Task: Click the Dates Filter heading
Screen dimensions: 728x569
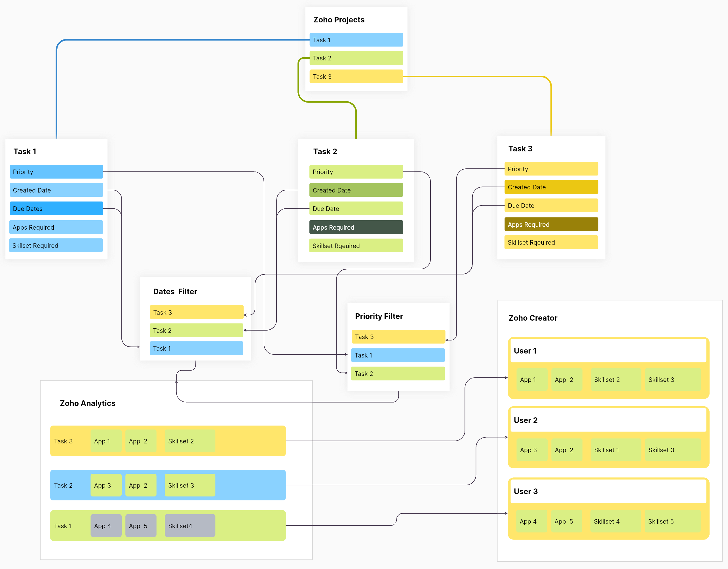Action: point(175,291)
